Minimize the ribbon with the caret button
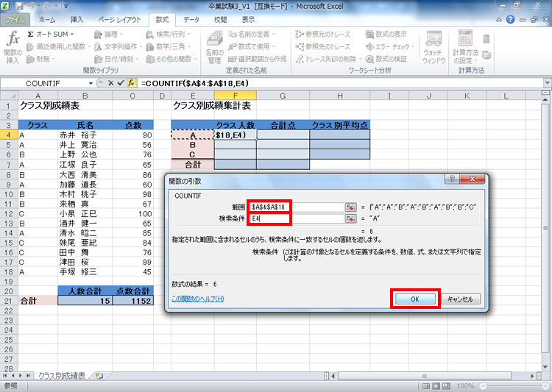 click(x=499, y=20)
